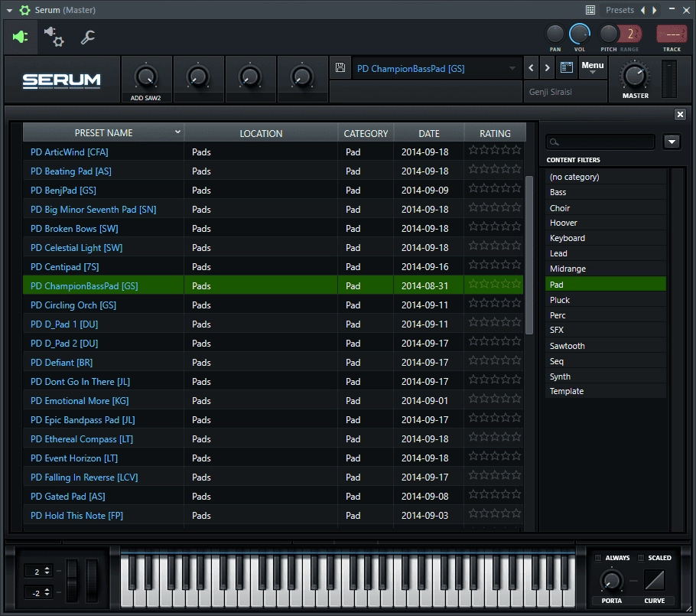Select previous FL preset arrow

642,10
